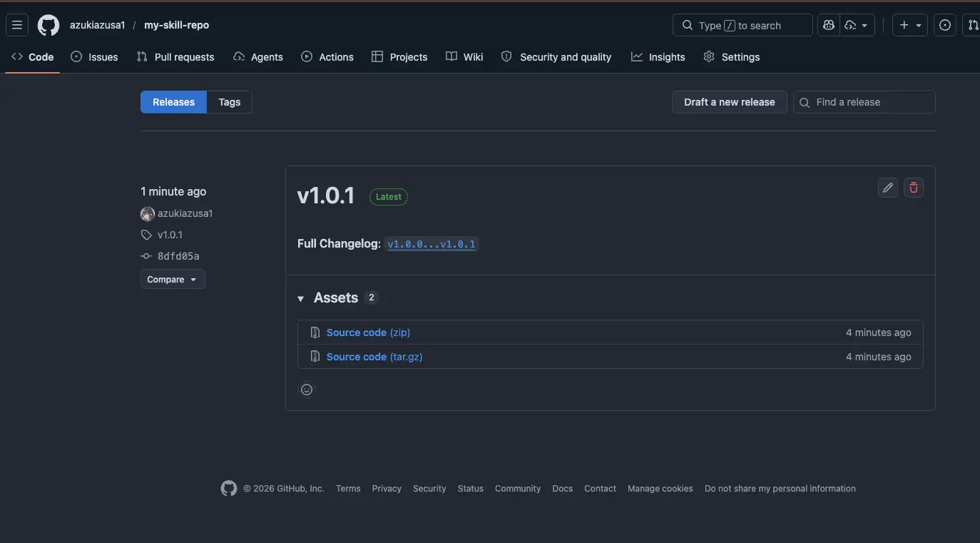This screenshot has width=980, height=543.
Task: Switch to the Projects tab
Action: pyautogui.click(x=399, y=57)
